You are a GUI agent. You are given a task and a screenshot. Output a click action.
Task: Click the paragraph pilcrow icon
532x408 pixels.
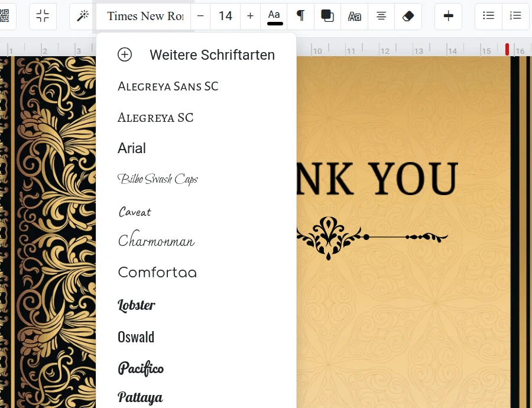click(301, 16)
